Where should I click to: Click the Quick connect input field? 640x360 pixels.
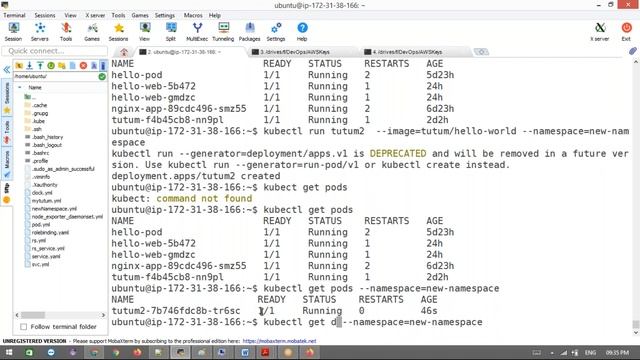click(x=55, y=51)
